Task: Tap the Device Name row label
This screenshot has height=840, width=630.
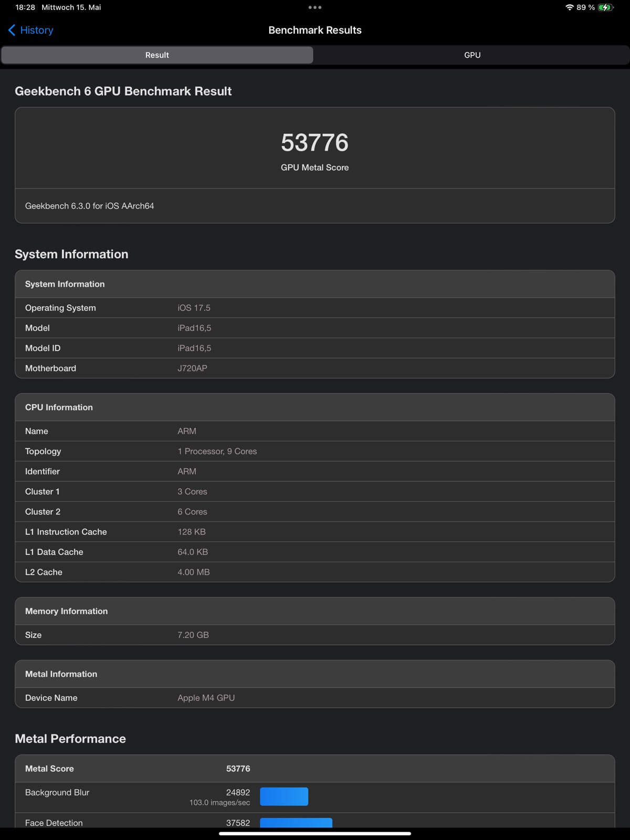Action: 51,698
